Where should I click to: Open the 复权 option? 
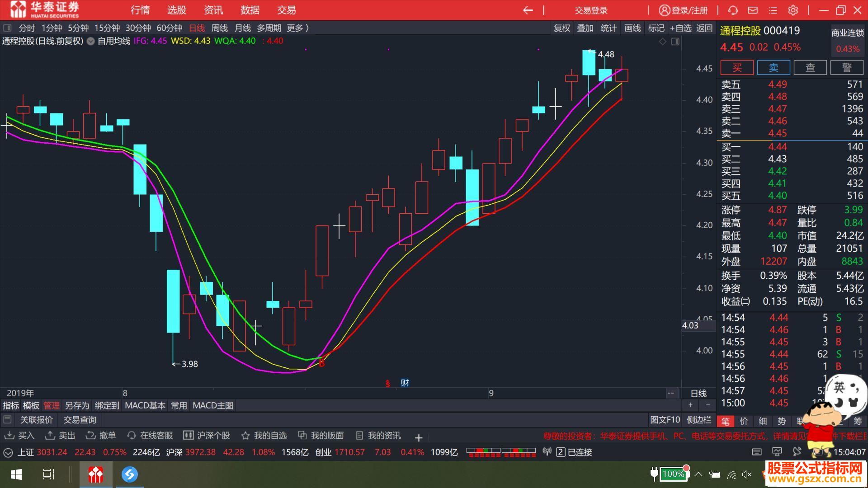click(x=562, y=28)
